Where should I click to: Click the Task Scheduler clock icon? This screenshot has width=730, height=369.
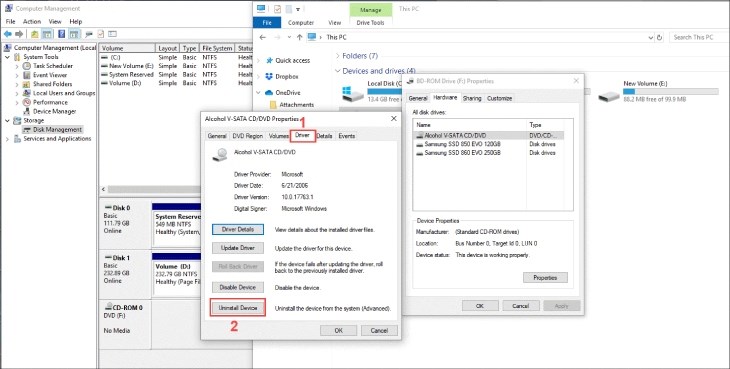tap(27, 66)
